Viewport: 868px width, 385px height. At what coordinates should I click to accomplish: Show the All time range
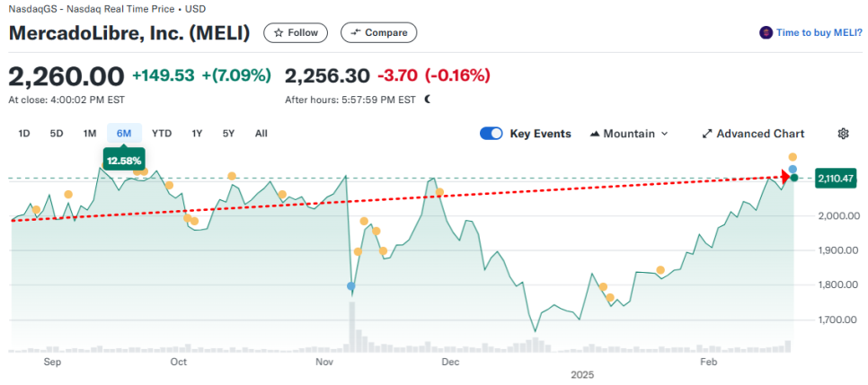pyautogui.click(x=261, y=134)
